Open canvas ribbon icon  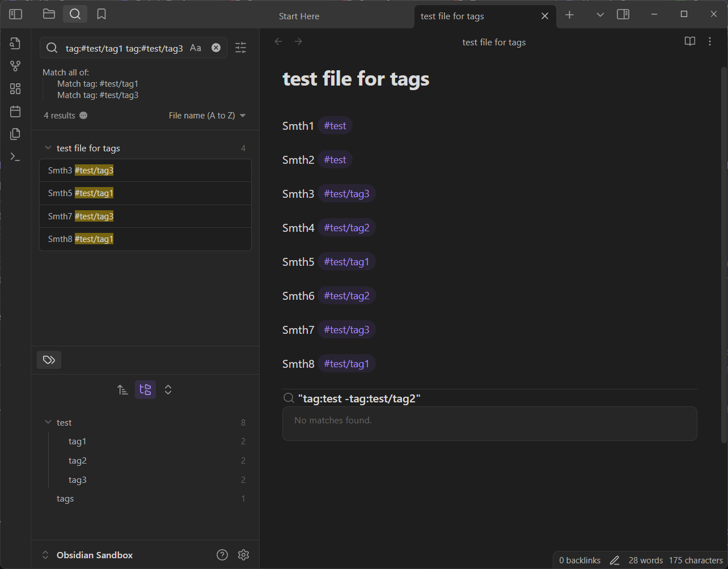15,89
